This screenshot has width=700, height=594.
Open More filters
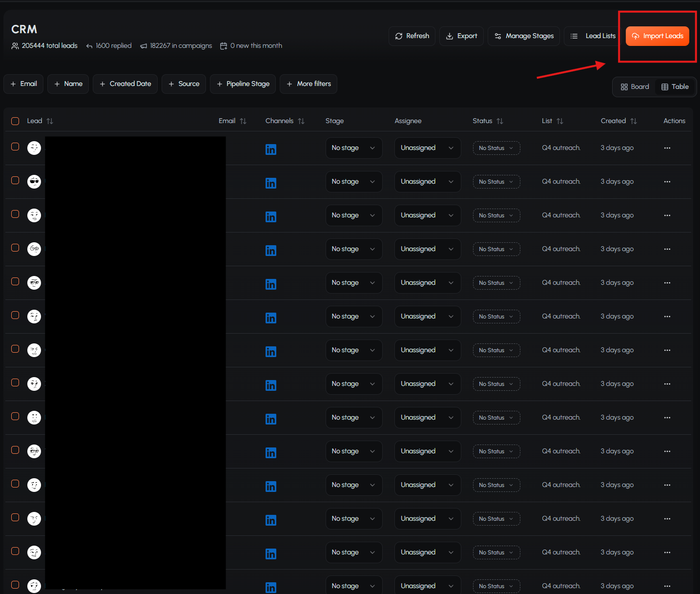(309, 84)
